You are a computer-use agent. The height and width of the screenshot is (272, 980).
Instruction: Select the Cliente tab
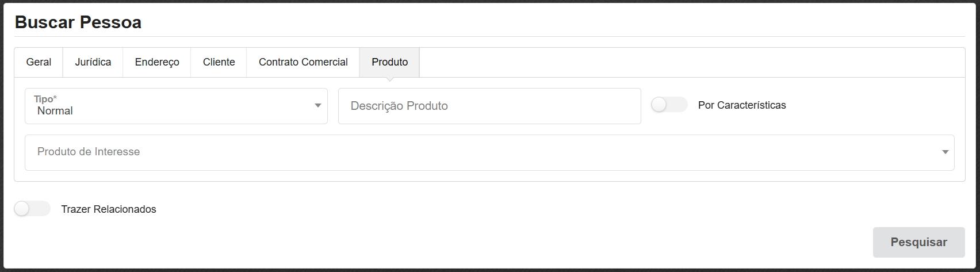tap(219, 62)
